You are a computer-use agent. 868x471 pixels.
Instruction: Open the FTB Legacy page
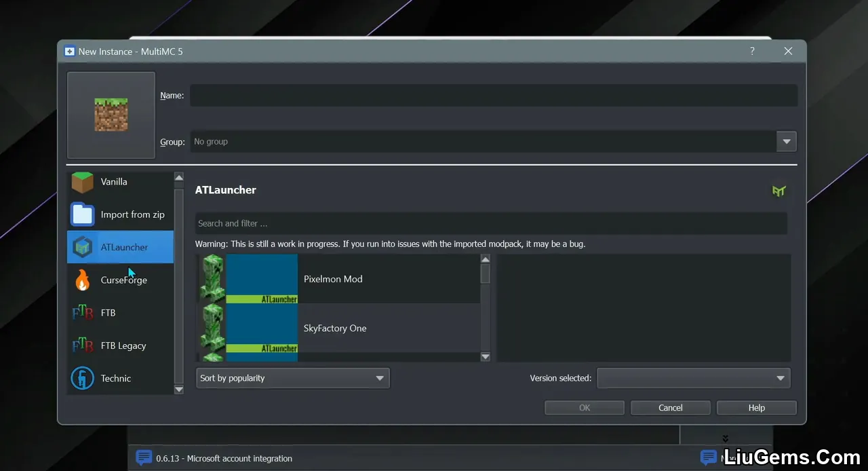(x=121, y=345)
